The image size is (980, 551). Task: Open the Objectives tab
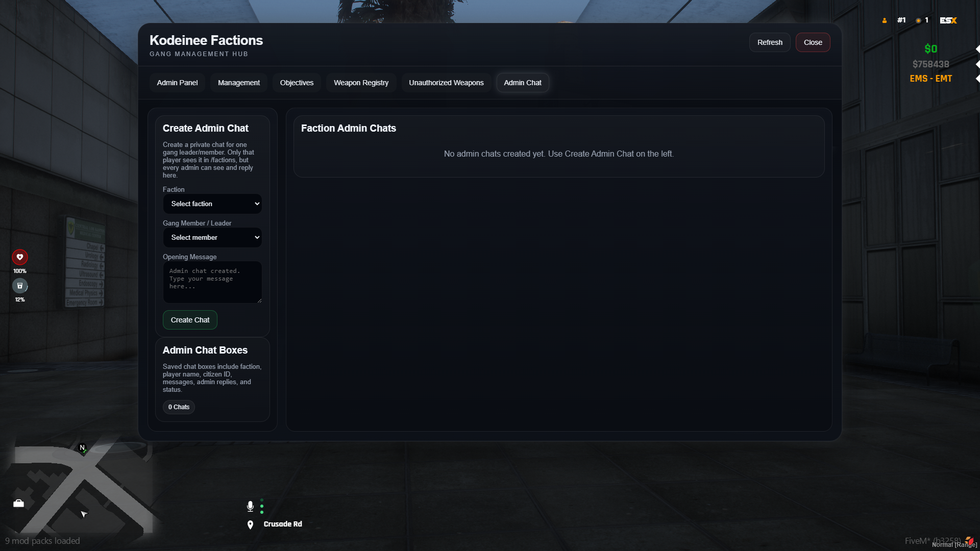(297, 83)
